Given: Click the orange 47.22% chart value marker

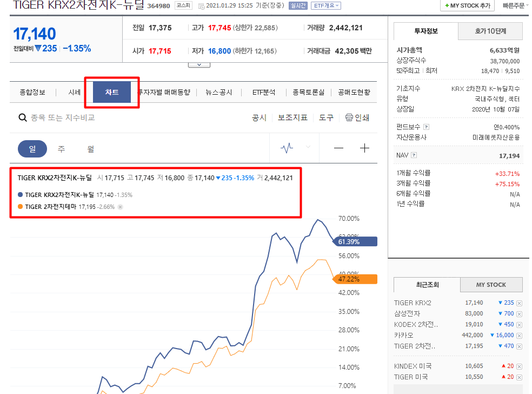Looking at the screenshot, I should pyautogui.click(x=355, y=279).
